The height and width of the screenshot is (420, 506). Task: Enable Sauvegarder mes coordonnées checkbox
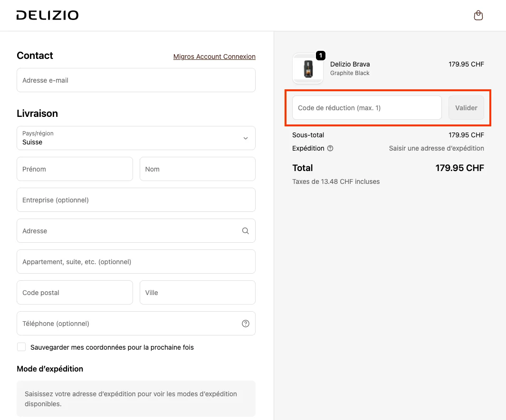tap(21, 347)
